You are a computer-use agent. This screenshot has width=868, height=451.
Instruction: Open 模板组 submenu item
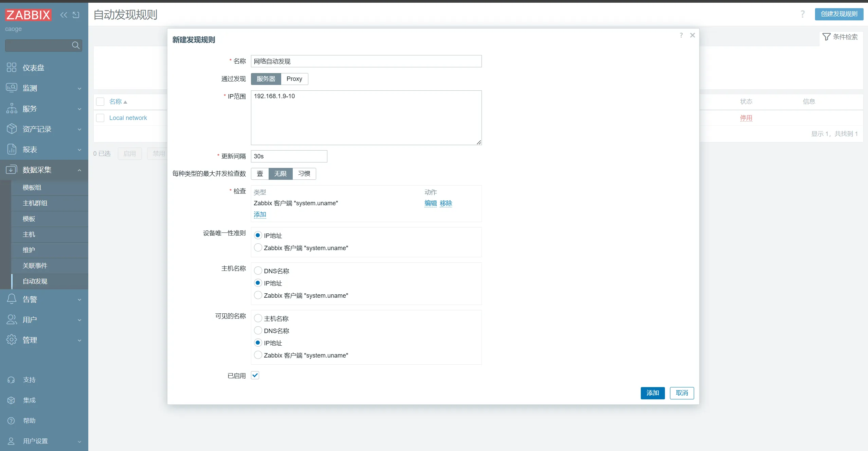point(50,188)
